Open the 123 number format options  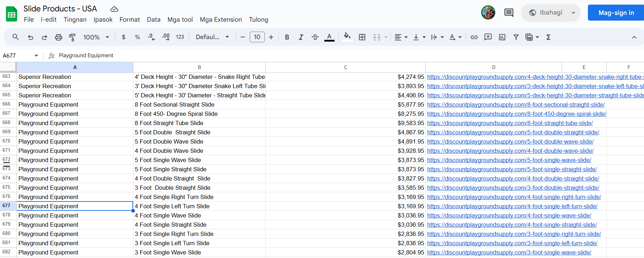pos(180,37)
